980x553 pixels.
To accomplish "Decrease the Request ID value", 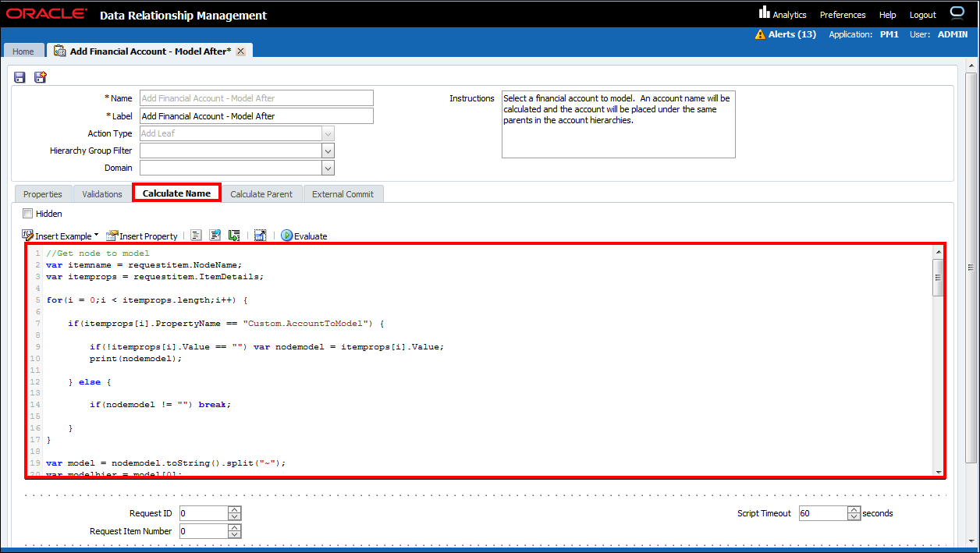I will [x=235, y=517].
